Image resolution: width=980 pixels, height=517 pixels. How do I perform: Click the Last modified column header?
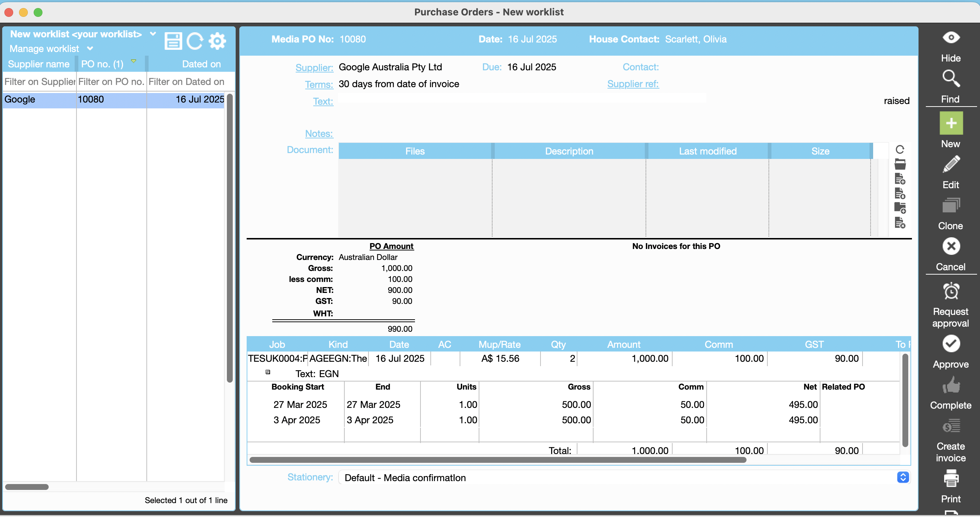click(x=708, y=151)
